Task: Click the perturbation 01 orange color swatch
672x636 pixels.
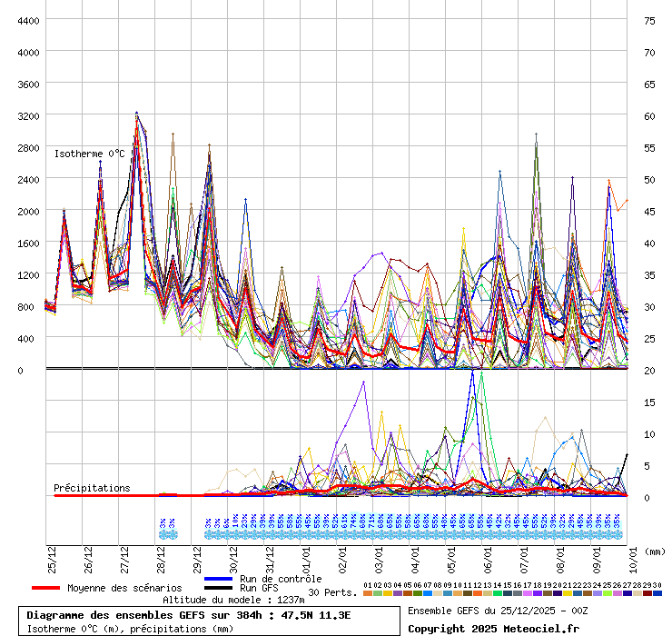Action: pyautogui.click(x=368, y=593)
